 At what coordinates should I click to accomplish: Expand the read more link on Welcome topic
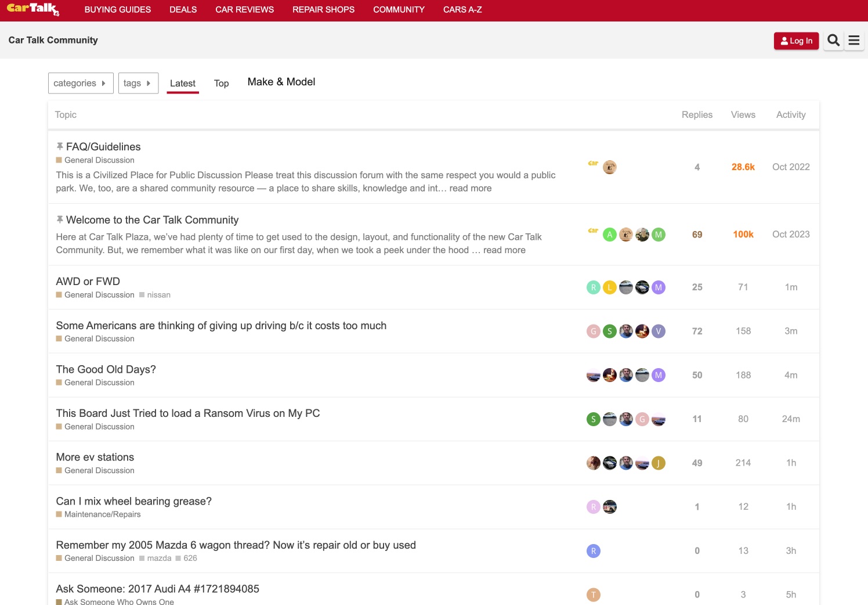click(505, 250)
